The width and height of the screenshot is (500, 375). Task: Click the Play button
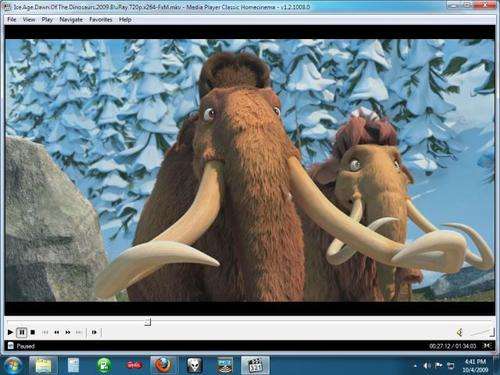[x=10, y=332]
